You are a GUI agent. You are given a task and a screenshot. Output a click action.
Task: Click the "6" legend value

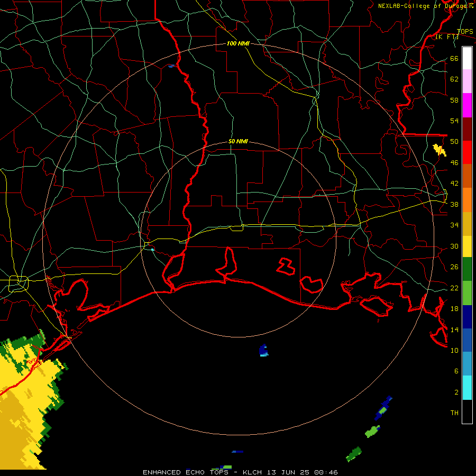tap(456, 371)
